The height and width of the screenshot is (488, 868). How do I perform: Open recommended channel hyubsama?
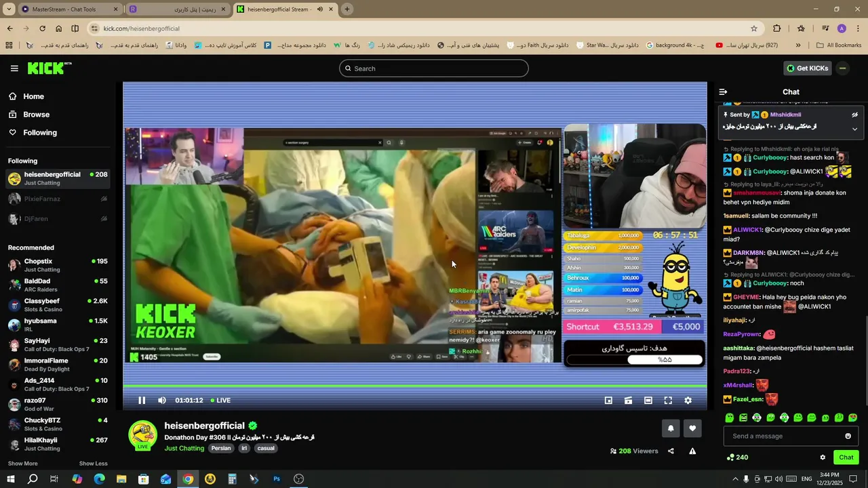58,325
